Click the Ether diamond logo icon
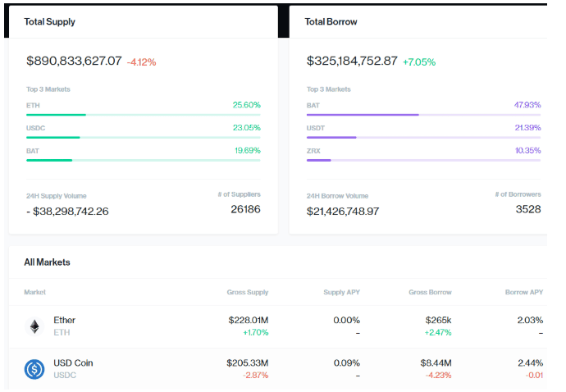Screen dimensions: 566x392 (x=34, y=326)
